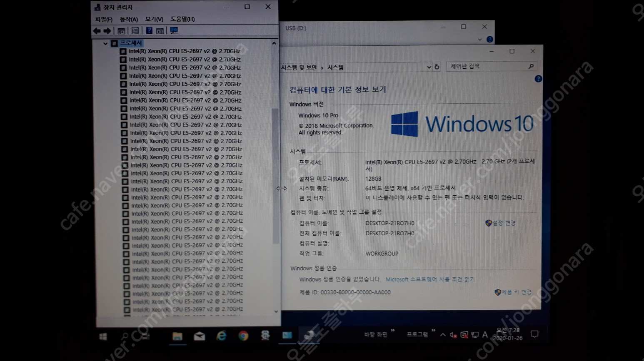Launch Internet Explorer from the taskbar
Screen dimensions: 644x361
[221, 336]
